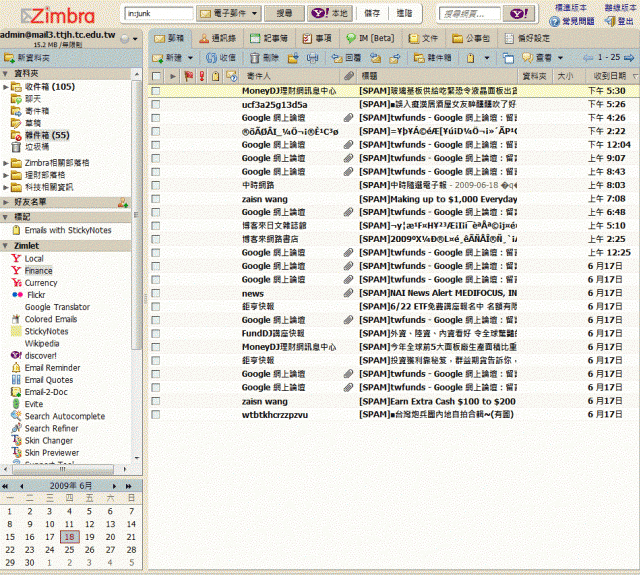
Task: Sort by tag column header icon
Action: (216, 76)
